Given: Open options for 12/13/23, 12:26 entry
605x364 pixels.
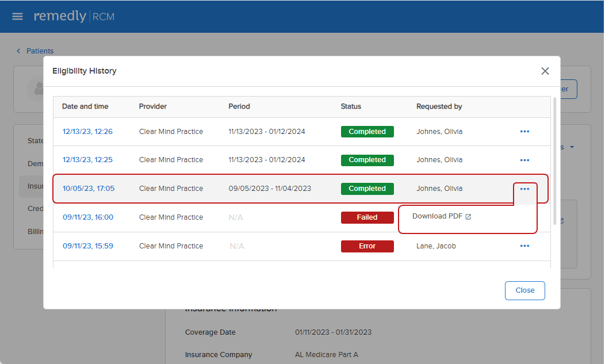Looking at the screenshot, I should point(524,132).
